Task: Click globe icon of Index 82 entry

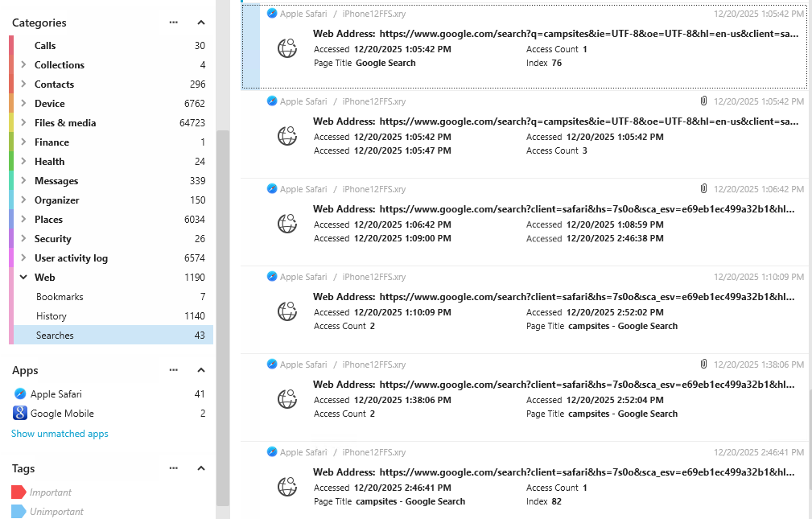Action: [x=287, y=486]
